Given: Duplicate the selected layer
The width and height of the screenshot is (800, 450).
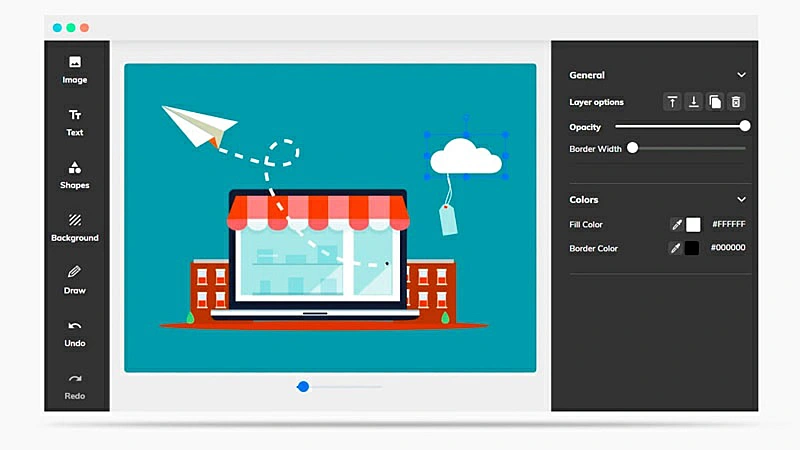Looking at the screenshot, I should [x=715, y=102].
